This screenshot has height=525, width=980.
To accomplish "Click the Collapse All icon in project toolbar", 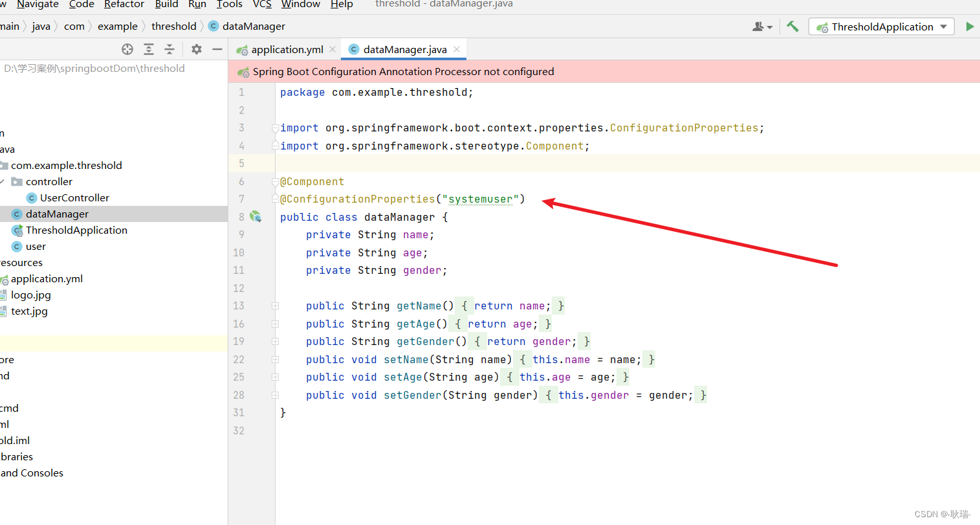I will pos(170,49).
